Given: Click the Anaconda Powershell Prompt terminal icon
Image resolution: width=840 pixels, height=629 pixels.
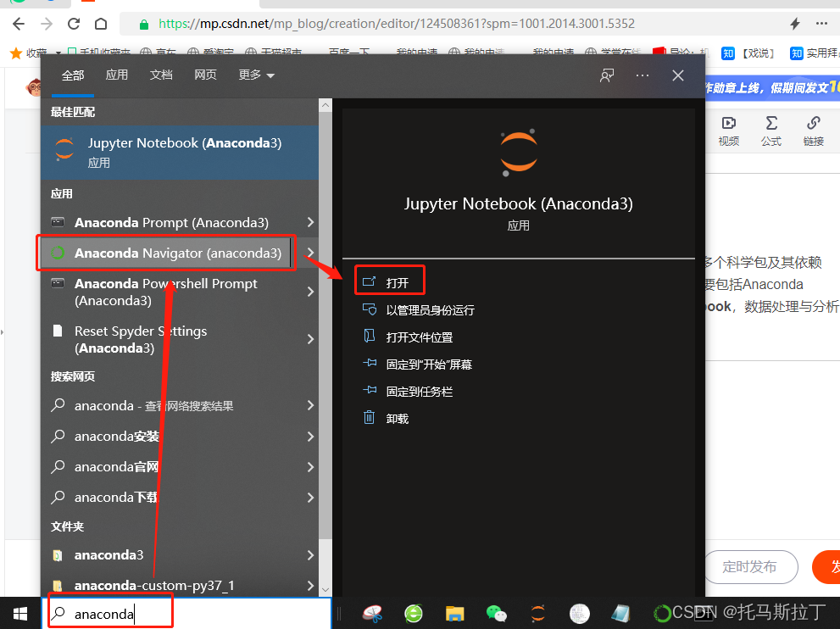Looking at the screenshot, I should pyautogui.click(x=58, y=283).
